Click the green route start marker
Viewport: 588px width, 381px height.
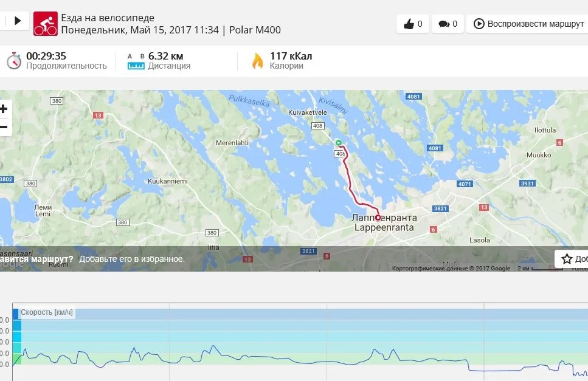coord(338,142)
